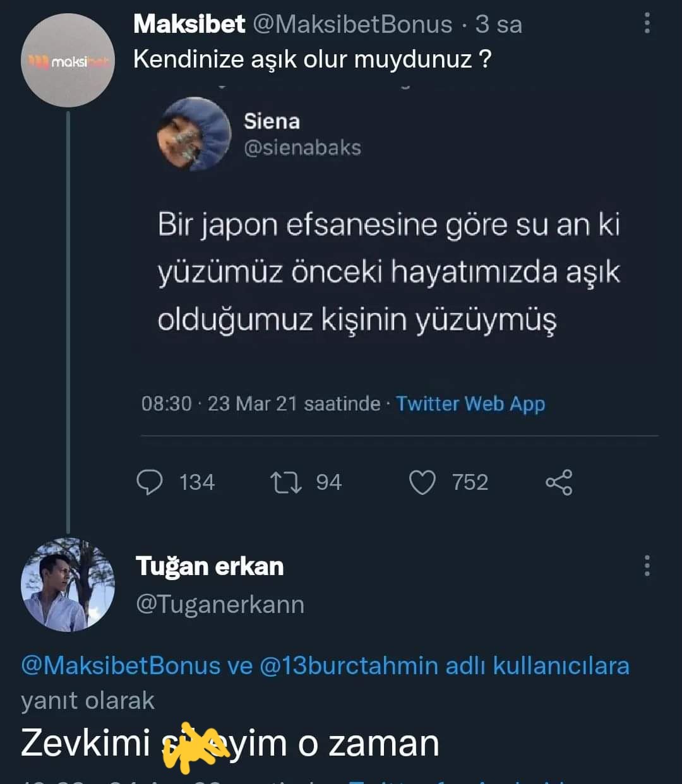Open the @MaksibetBonus mention in the reply
Image resolution: width=682 pixels, height=784 pixels.
click(121, 666)
